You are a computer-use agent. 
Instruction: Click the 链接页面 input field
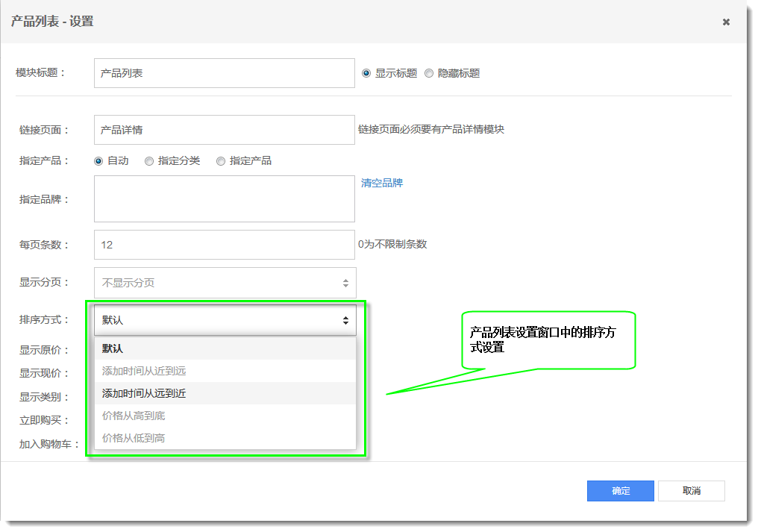pos(224,130)
